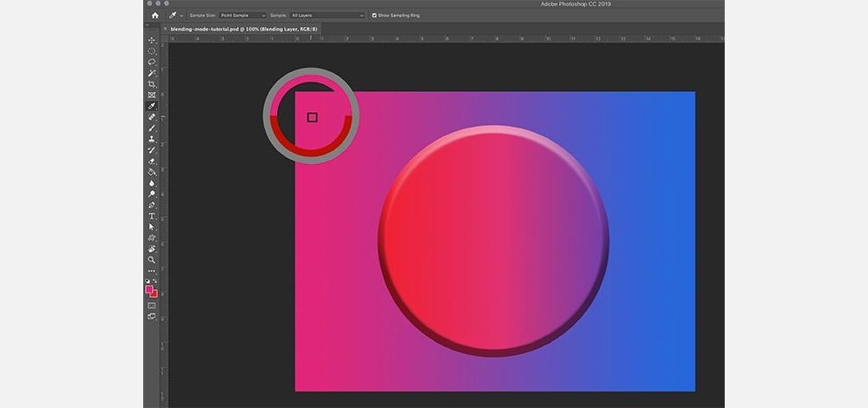Select the Brush tool
This screenshot has width=868, height=408.
pos(152,128)
